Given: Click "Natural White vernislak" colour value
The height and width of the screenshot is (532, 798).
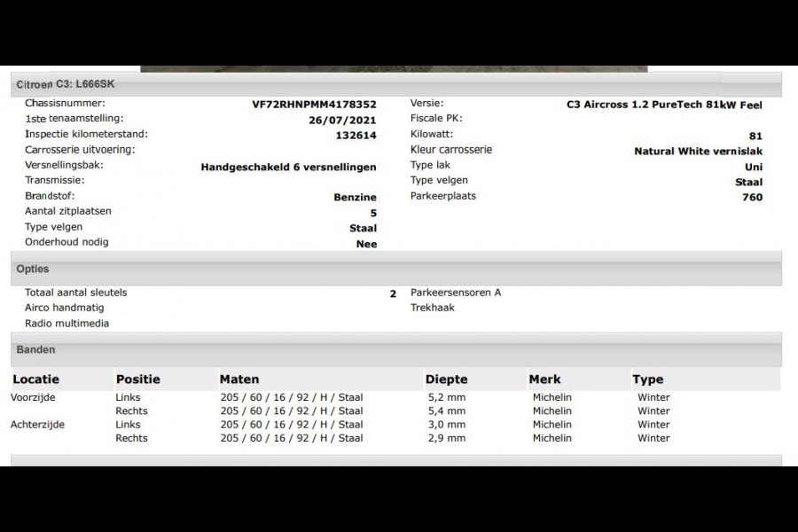Looking at the screenshot, I should (699, 152).
